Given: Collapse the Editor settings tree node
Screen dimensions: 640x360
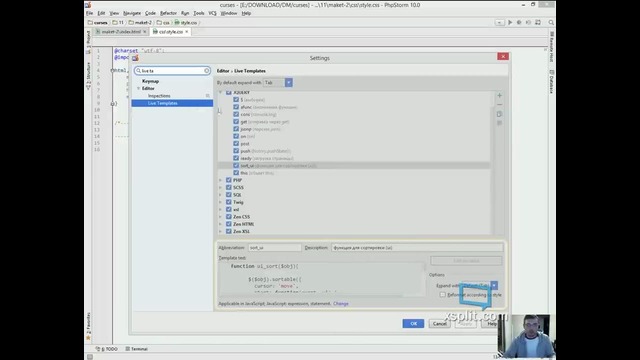Looking at the screenshot, I should point(138,89).
